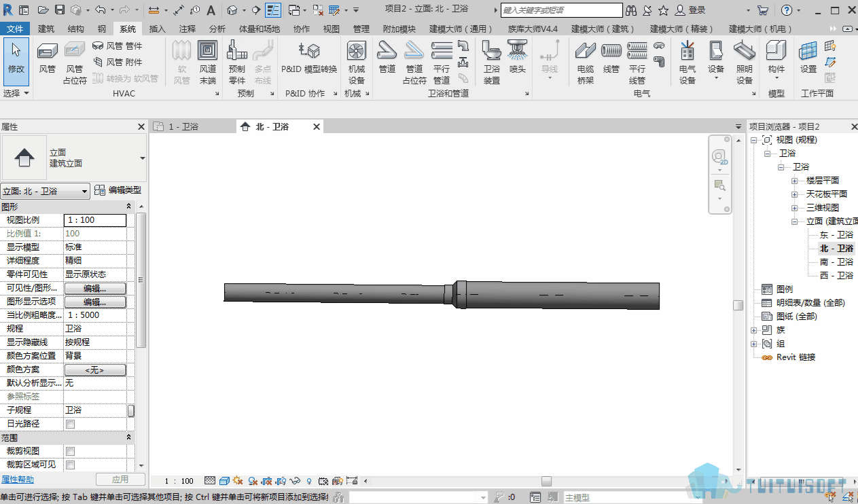Collapse the 图形 properties section
Viewport: 858px width, 504px height.
[x=129, y=206]
